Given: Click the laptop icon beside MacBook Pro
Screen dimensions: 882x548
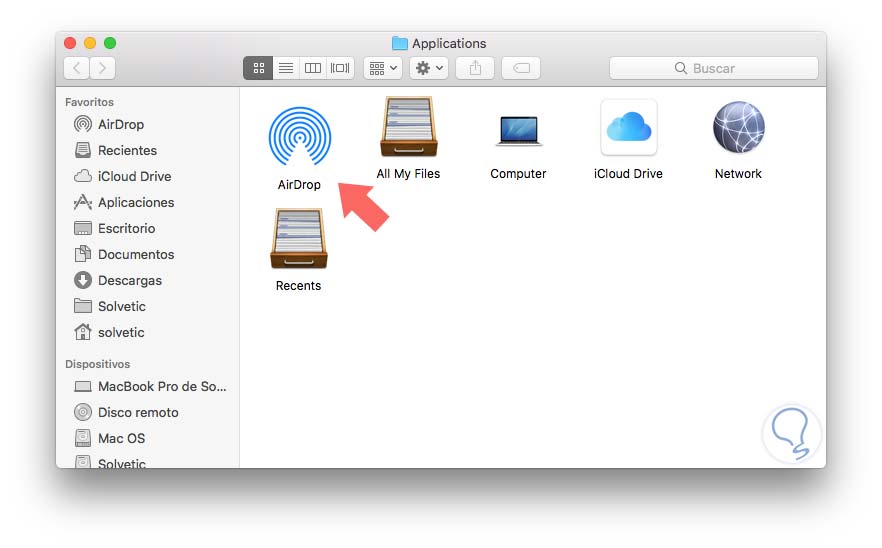Looking at the screenshot, I should [x=83, y=387].
